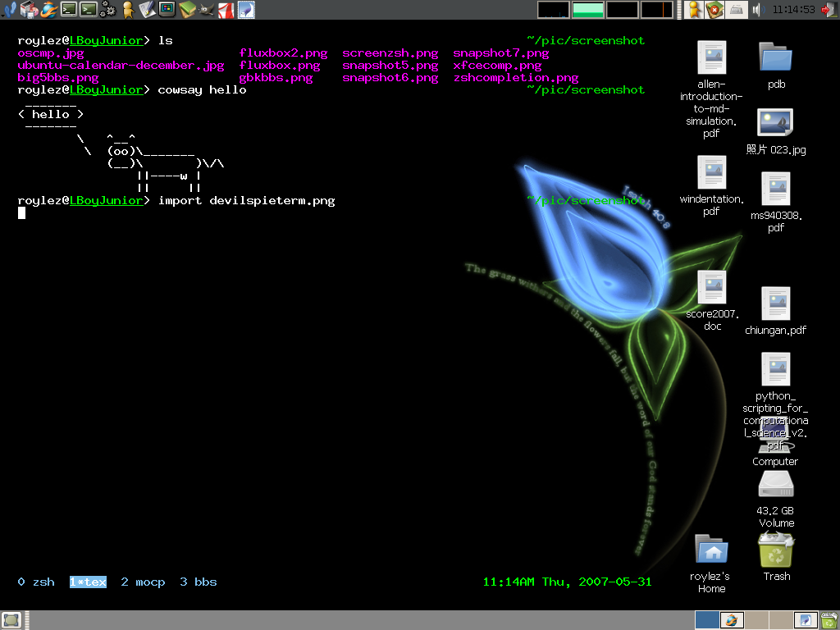This screenshot has height=630, width=840.
Task: Switch to screen window 2 mocp
Action: pos(143,582)
